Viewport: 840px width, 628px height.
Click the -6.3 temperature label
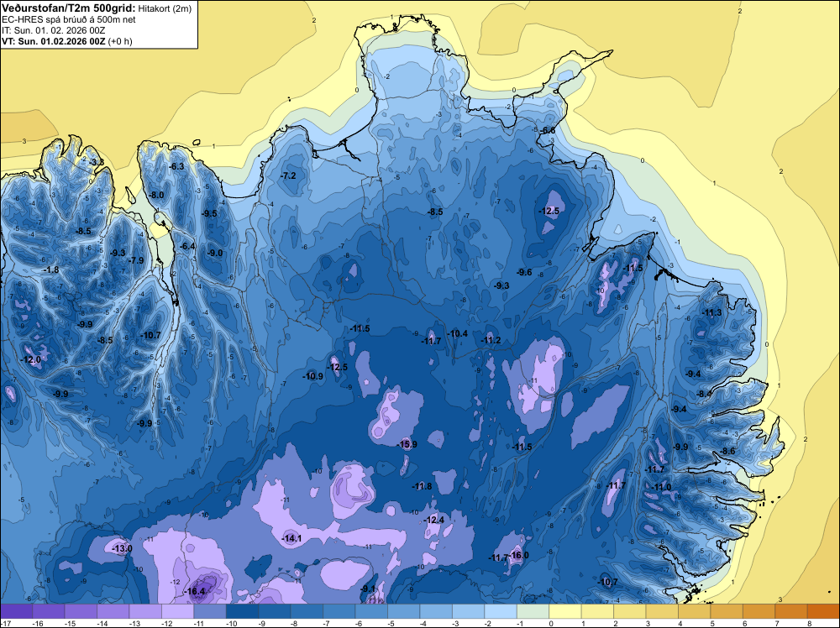click(x=176, y=166)
